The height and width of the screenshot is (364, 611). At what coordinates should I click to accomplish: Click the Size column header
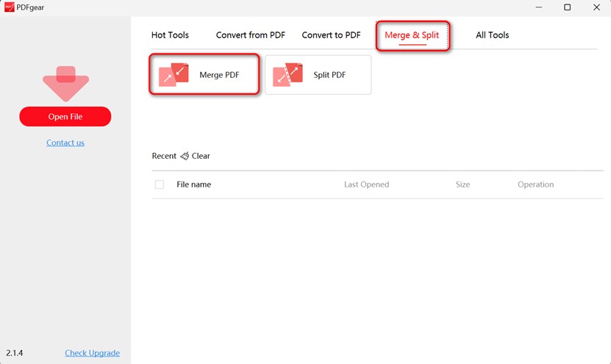click(463, 185)
